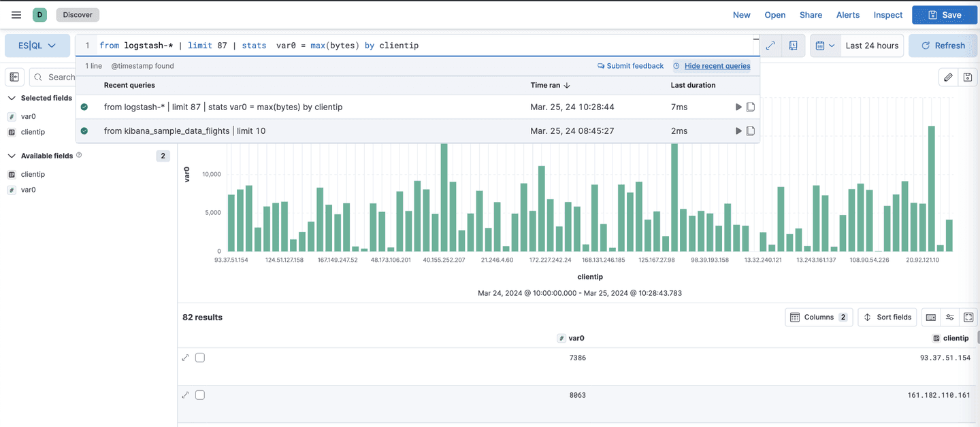Enter full screen mode for results table
980x427 pixels.
pos(968,318)
